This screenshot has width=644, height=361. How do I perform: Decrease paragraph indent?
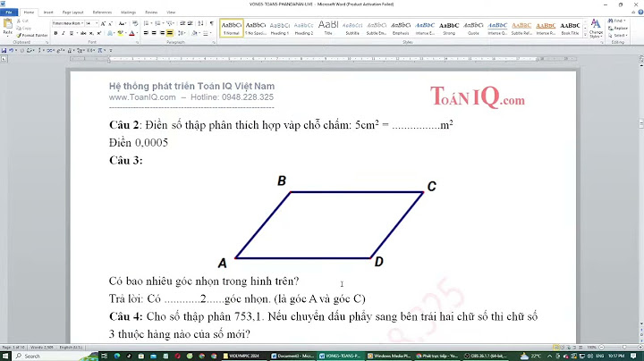click(x=182, y=24)
